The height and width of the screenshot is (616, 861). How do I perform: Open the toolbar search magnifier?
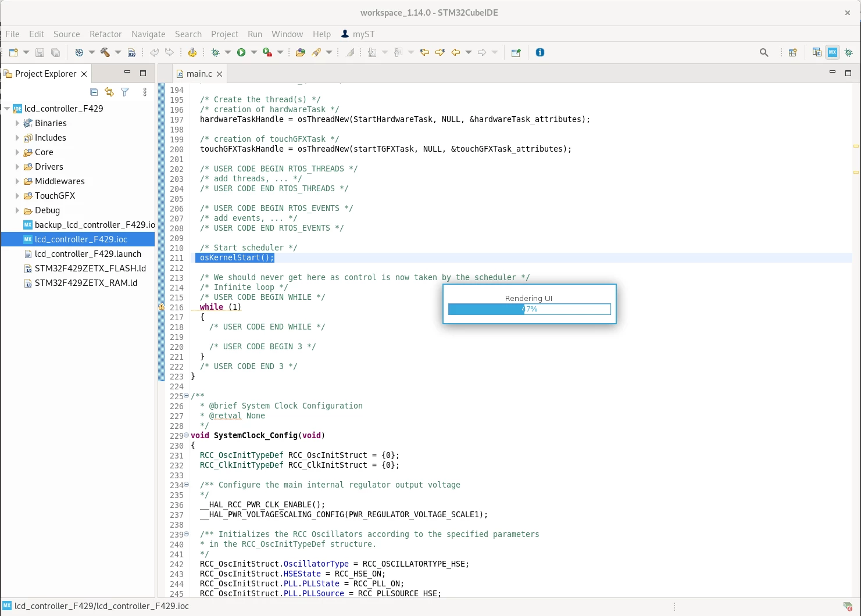pyautogui.click(x=764, y=52)
